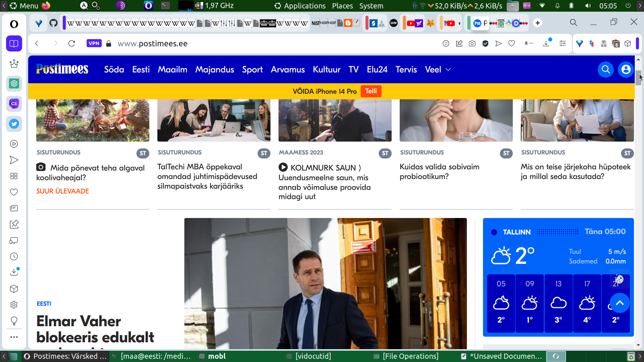Open the article about choosing a probiotic
This screenshot has height=362, width=644.
439,172
